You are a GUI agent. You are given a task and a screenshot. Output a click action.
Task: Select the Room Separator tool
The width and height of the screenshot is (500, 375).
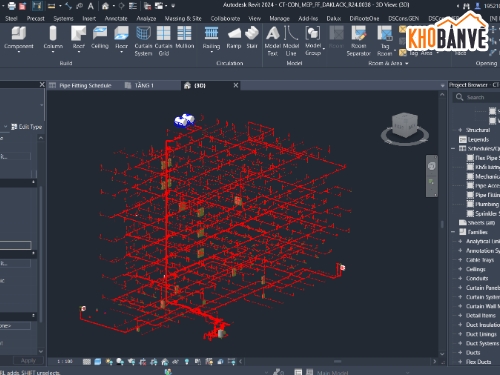pyautogui.click(x=358, y=33)
